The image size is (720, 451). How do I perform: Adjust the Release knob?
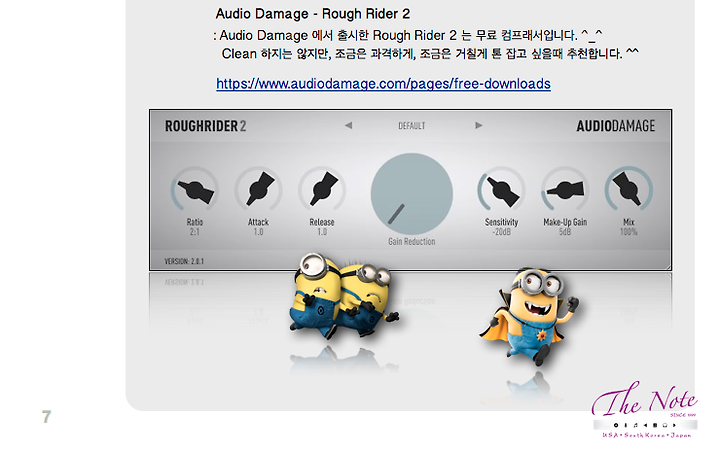[x=322, y=189]
